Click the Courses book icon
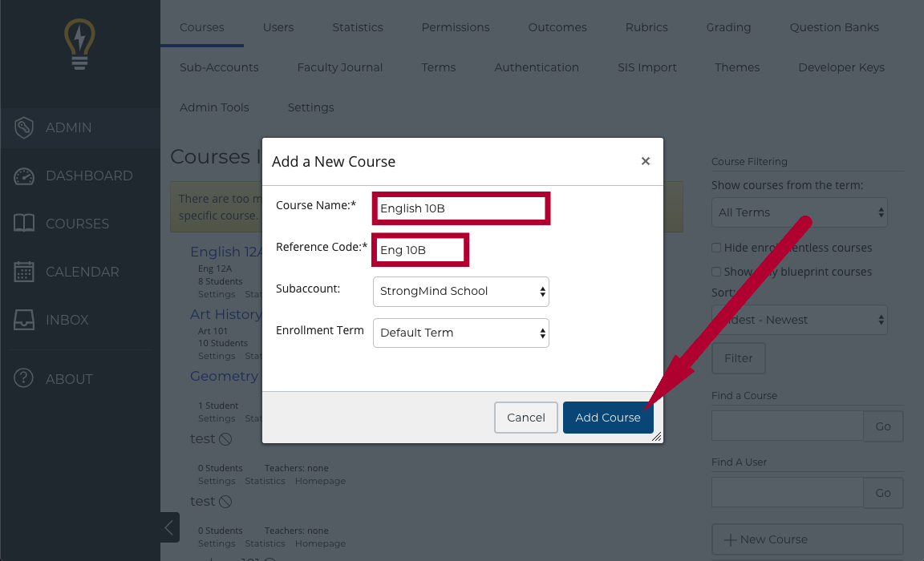Image resolution: width=924 pixels, height=561 pixels. pyautogui.click(x=24, y=224)
